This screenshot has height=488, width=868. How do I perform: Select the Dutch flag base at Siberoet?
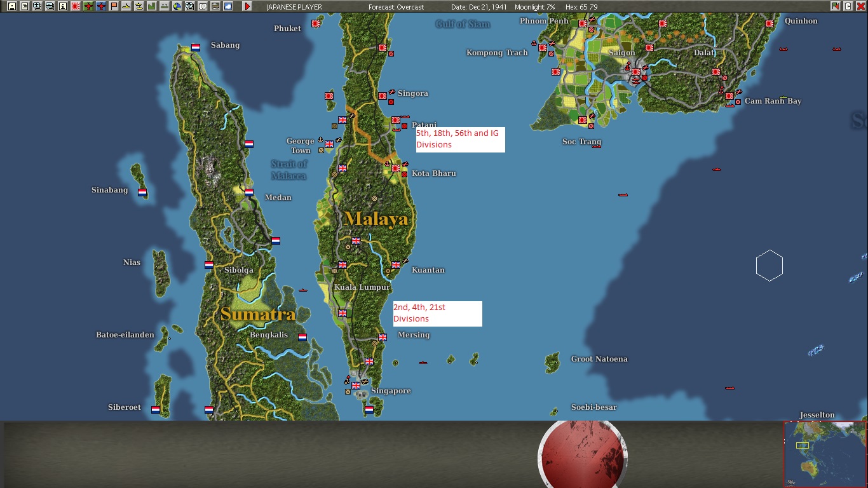pos(156,410)
